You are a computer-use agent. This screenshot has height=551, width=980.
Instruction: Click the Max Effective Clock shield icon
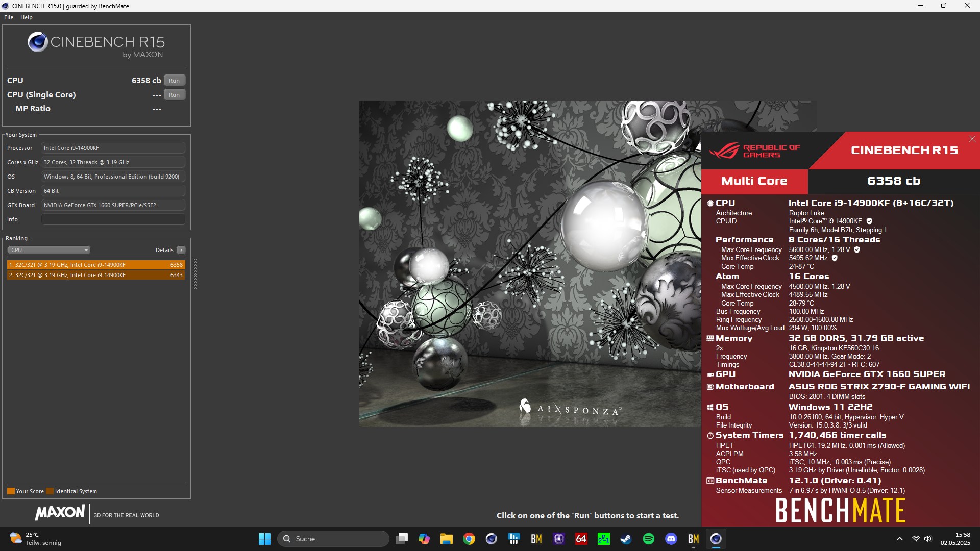tap(835, 258)
